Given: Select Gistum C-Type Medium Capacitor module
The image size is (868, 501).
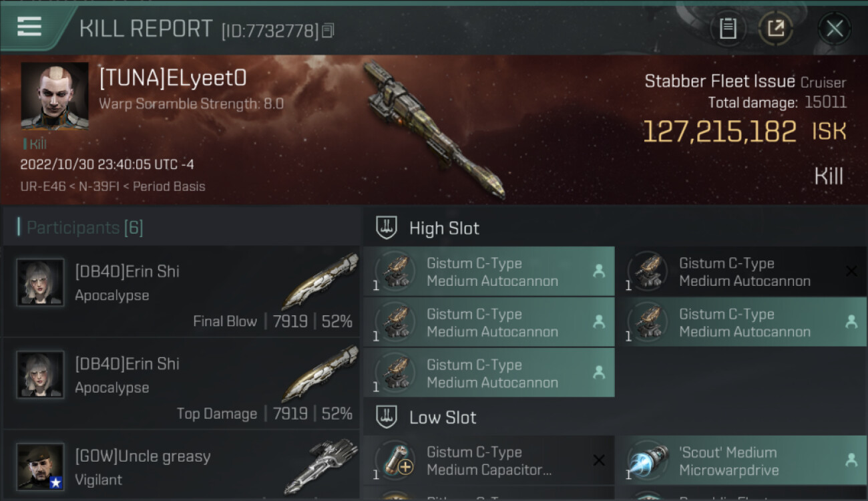Looking at the screenshot, I should [x=489, y=461].
